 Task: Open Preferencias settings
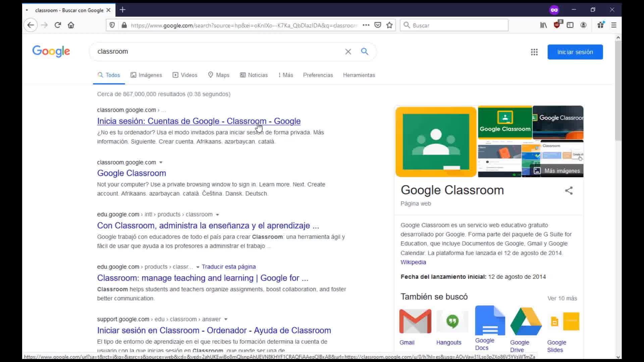(318, 75)
